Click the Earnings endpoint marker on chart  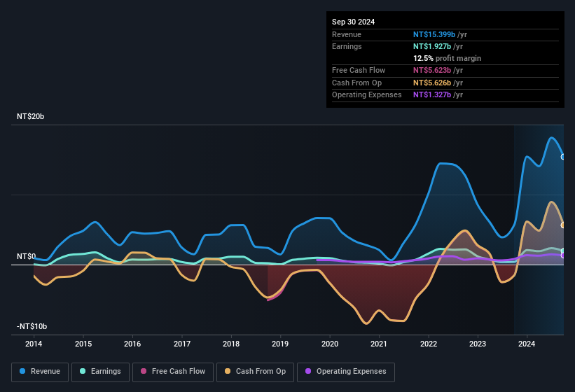[563, 251]
